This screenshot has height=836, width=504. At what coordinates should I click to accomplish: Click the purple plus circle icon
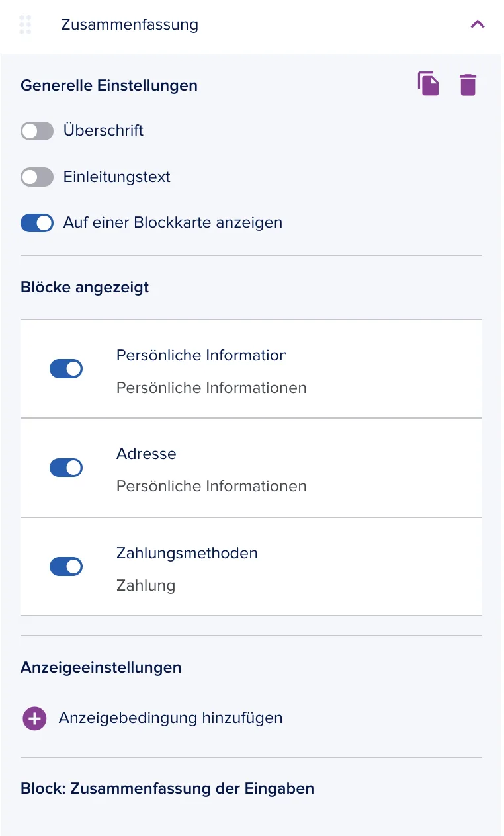[34, 718]
